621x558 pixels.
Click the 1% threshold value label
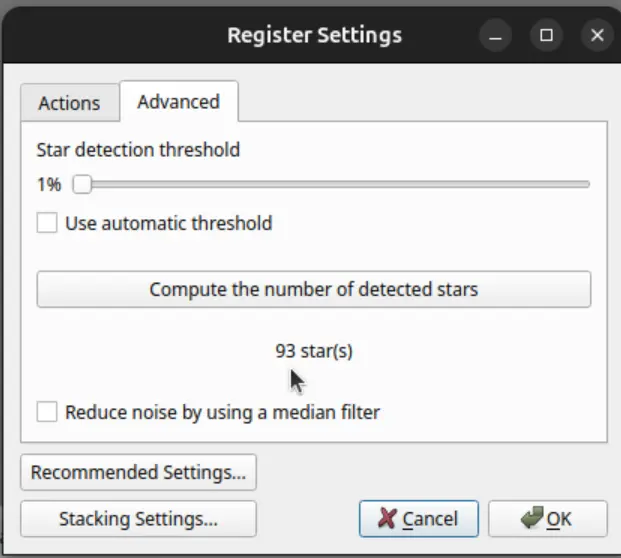(x=49, y=185)
